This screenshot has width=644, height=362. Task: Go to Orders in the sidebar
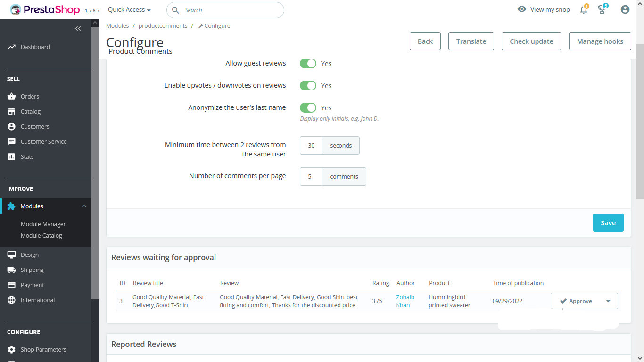tap(30, 97)
